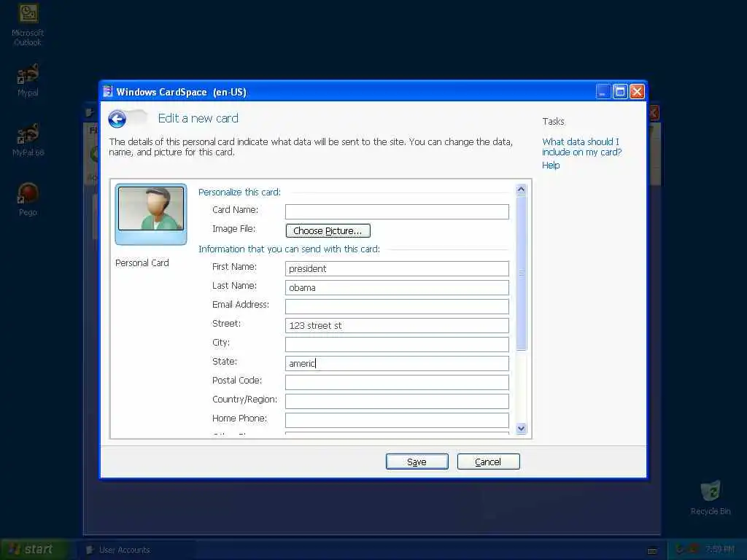Click the blue back arrow button
747x560 pixels.
point(117,119)
